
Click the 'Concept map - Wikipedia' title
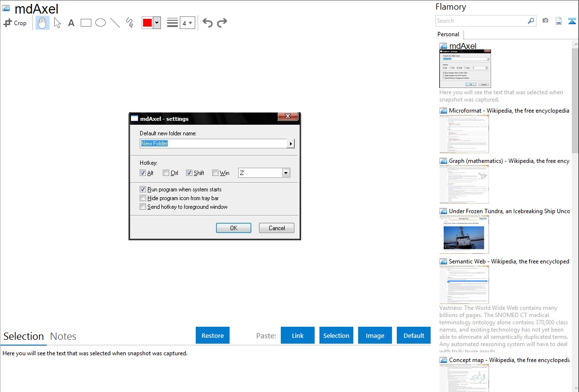[509, 360]
